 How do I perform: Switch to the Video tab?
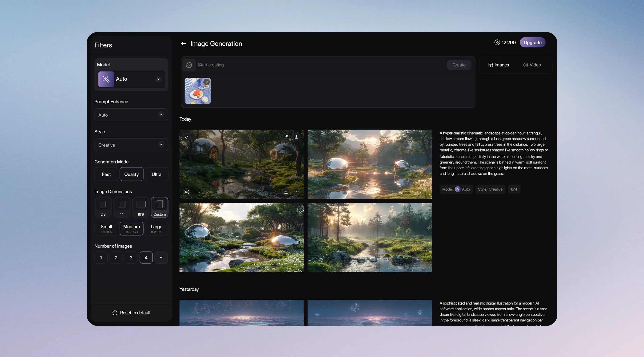click(x=532, y=65)
